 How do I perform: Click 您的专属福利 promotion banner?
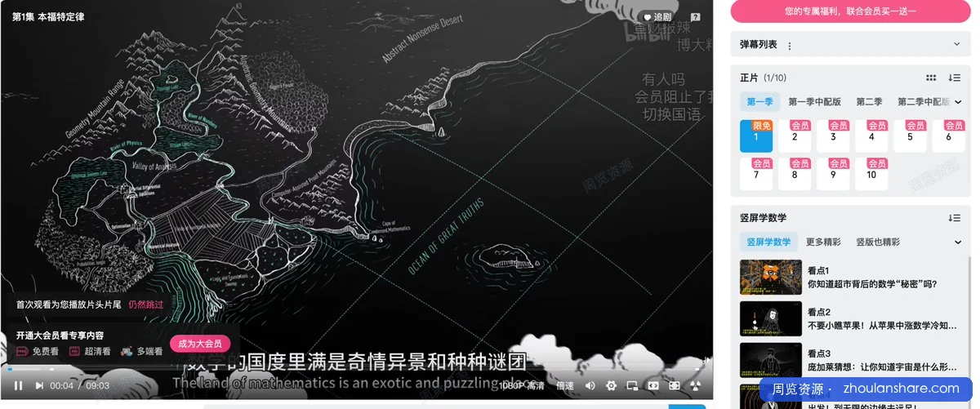(850, 11)
